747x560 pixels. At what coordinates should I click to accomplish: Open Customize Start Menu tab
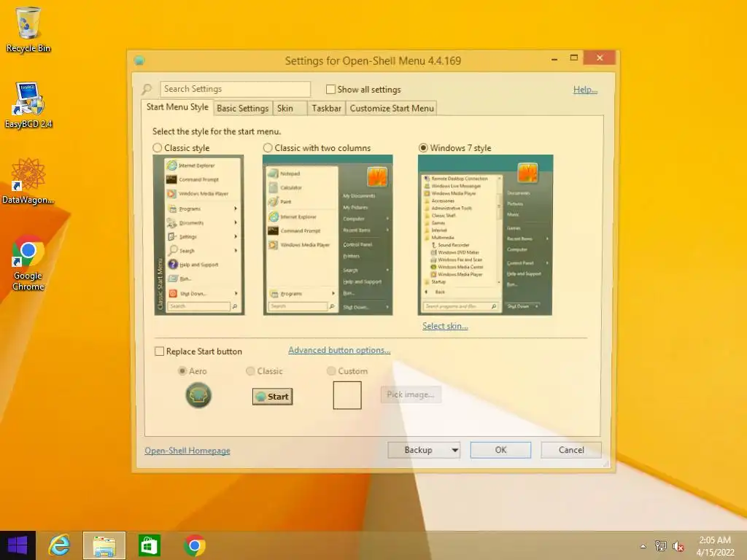(392, 109)
